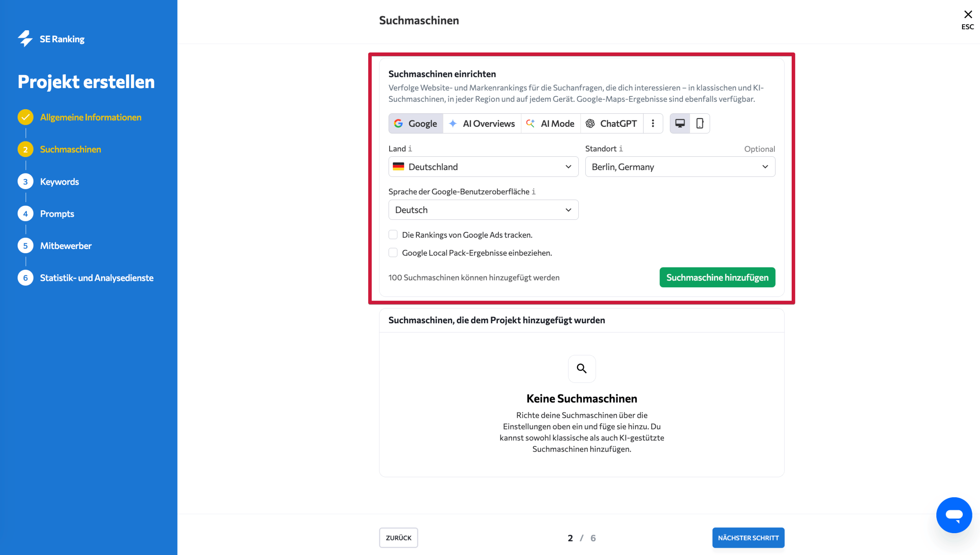Screen dimensions: 980x555
Task: Click the magnifier icon in empty state
Action: (581, 368)
